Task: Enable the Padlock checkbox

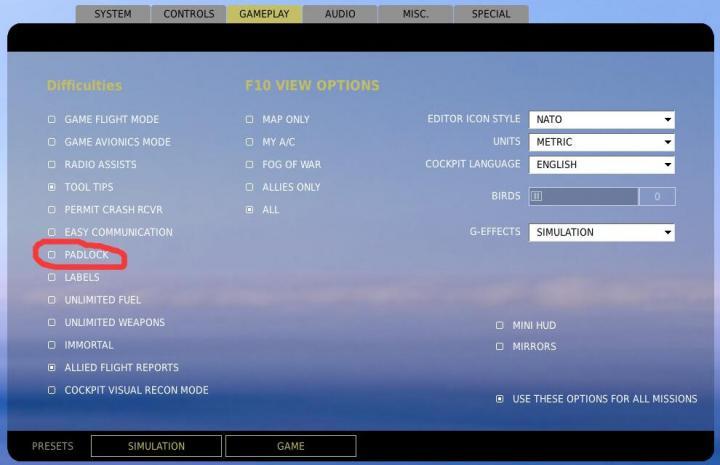Action: (x=52, y=255)
